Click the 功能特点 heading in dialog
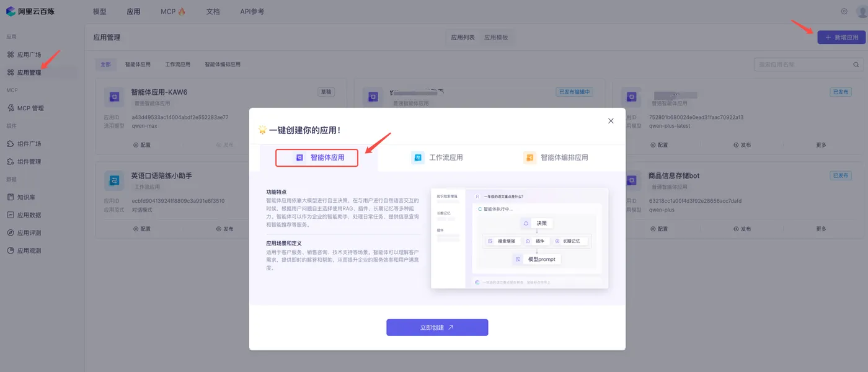The width and height of the screenshot is (868, 372). [277, 192]
